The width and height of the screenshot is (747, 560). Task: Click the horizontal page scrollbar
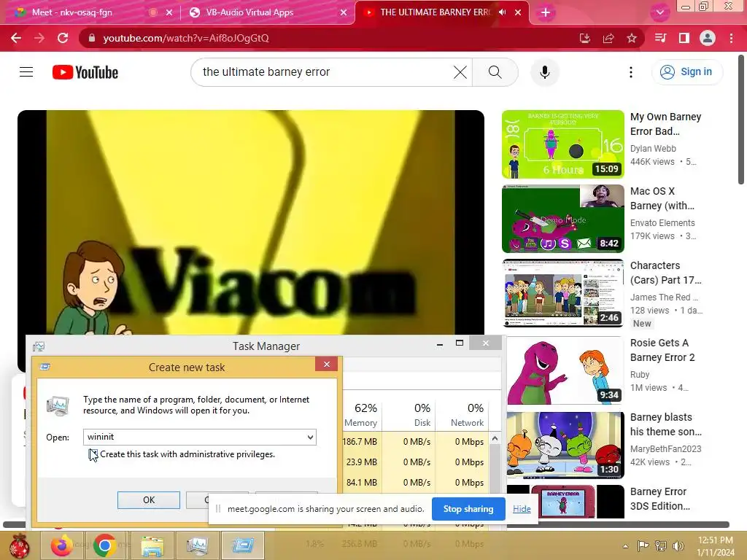pyautogui.click(x=366, y=525)
